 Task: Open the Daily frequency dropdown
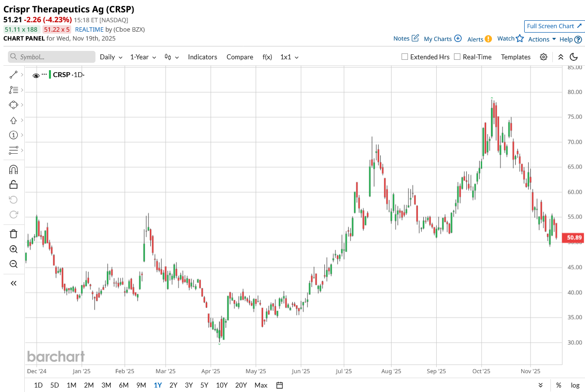(x=111, y=57)
